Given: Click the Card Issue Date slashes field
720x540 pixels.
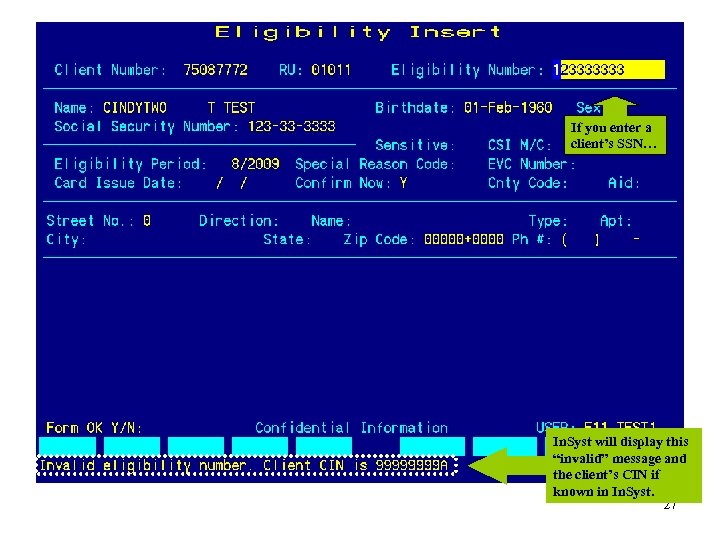Looking at the screenshot, I should (231, 183).
